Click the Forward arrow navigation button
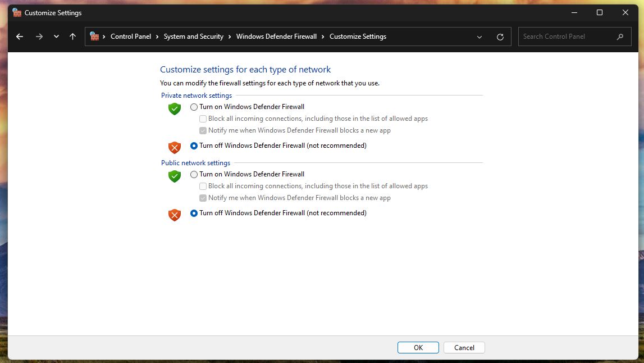 [39, 37]
